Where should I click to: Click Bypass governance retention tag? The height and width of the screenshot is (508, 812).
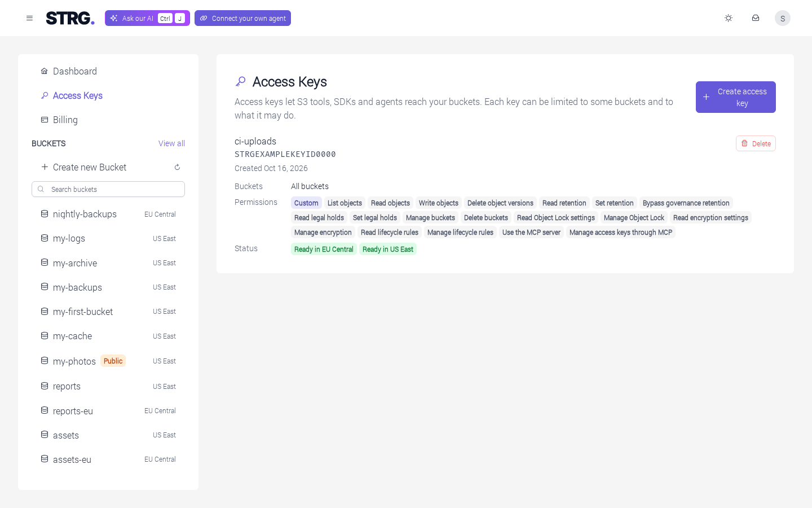point(686,203)
